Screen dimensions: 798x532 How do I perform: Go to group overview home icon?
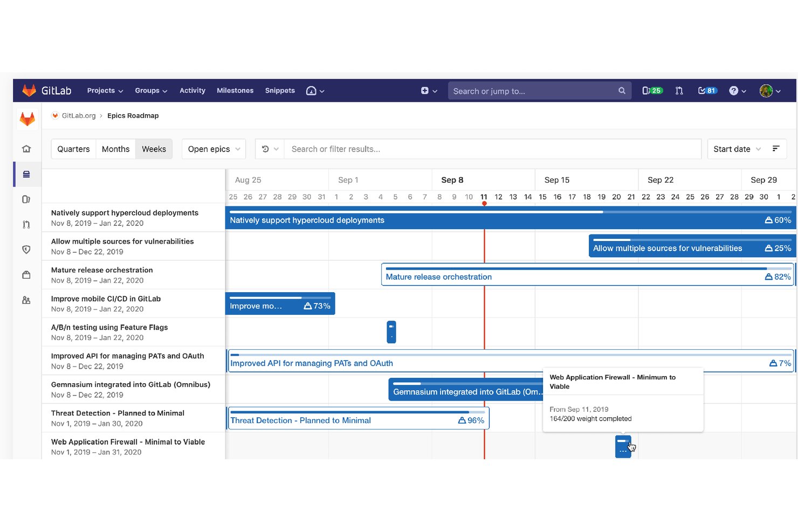point(26,149)
